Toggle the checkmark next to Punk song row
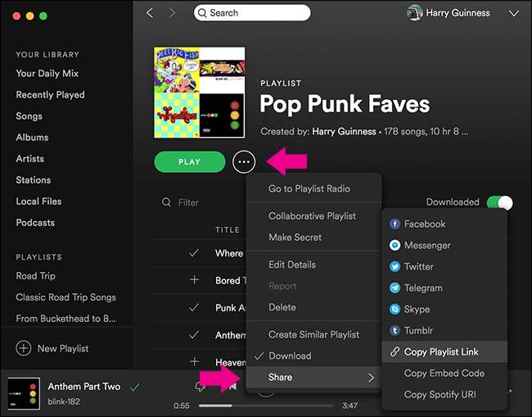 click(x=194, y=307)
